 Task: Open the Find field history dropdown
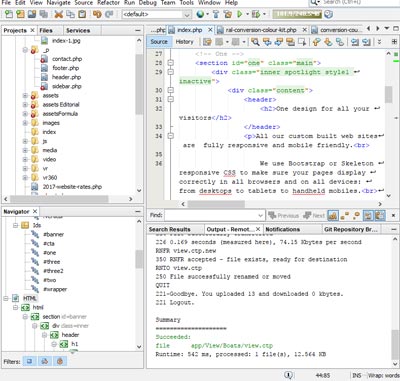tap(261, 215)
